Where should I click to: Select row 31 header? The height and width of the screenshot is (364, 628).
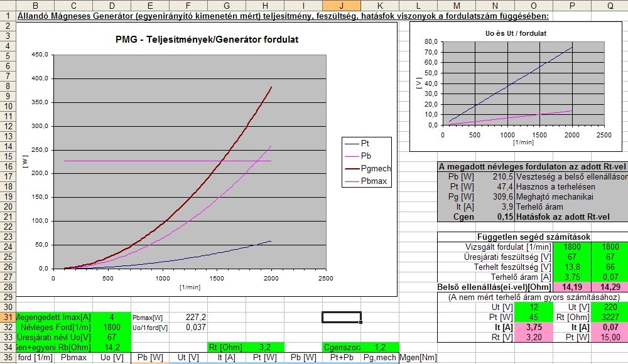coord(8,317)
